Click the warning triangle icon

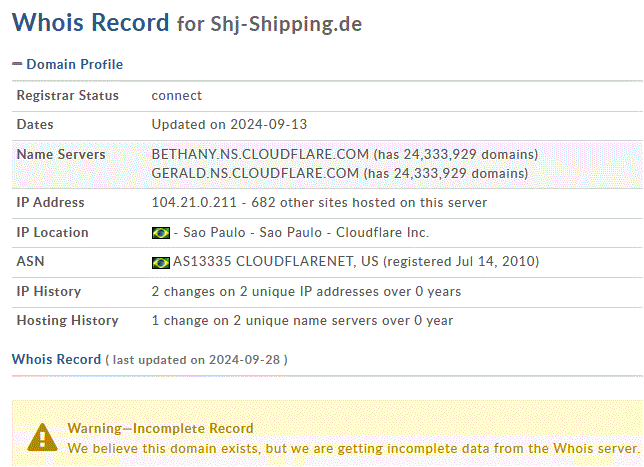coord(42,438)
